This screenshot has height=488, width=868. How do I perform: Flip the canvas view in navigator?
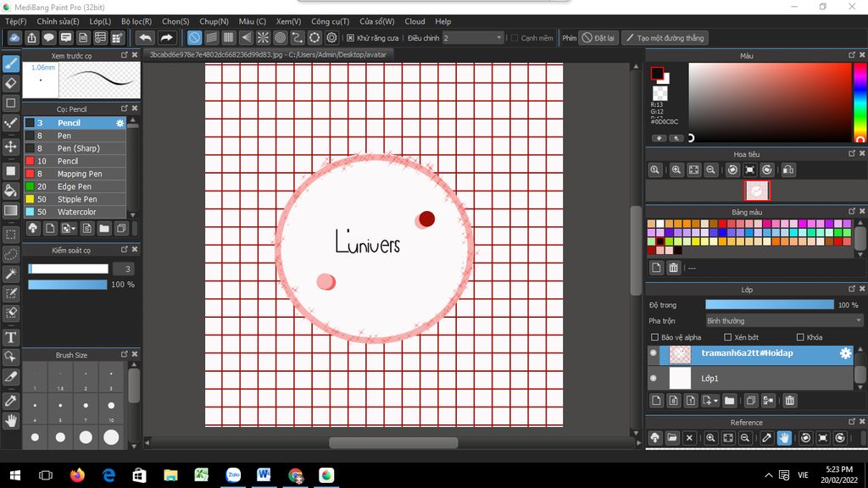(788, 169)
